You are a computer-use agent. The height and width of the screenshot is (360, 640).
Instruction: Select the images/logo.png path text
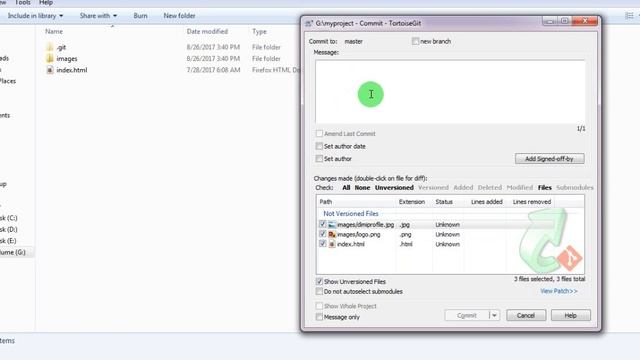[x=358, y=234]
